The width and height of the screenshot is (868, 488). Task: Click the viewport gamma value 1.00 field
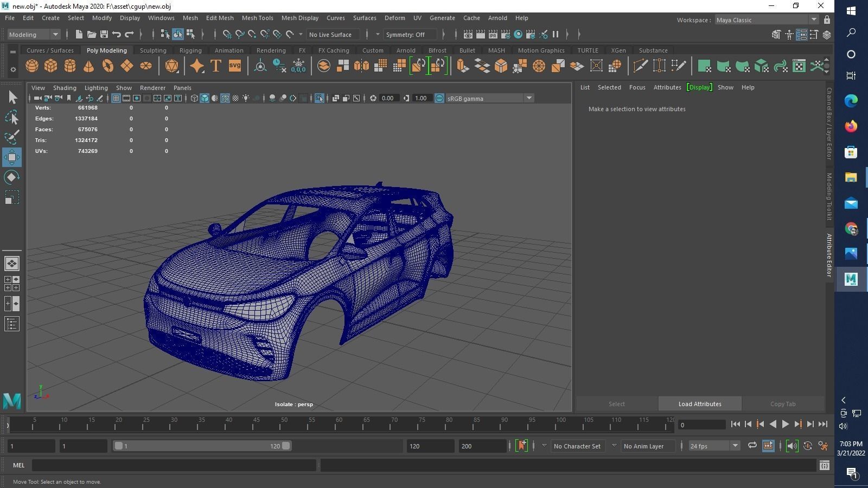[x=422, y=98]
